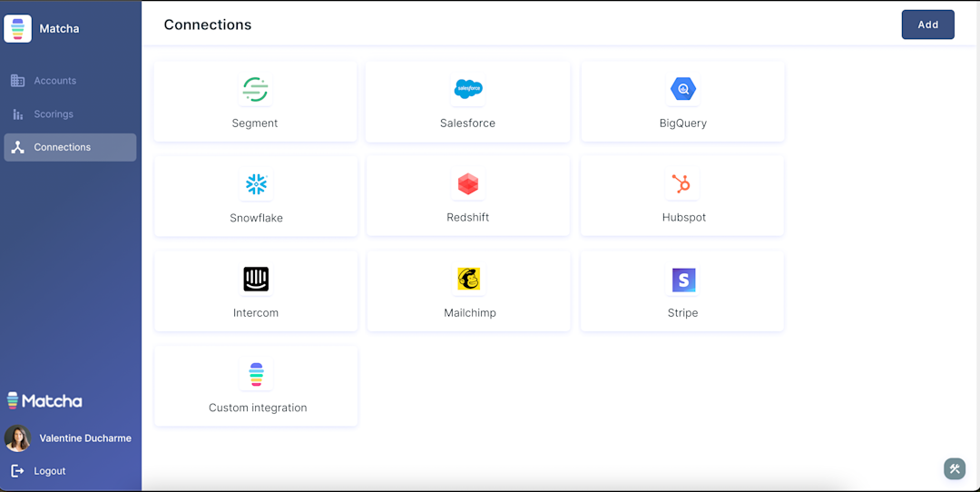Click the yellow Mailchimp icon
The image size is (980, 492).
coord(469,279)
